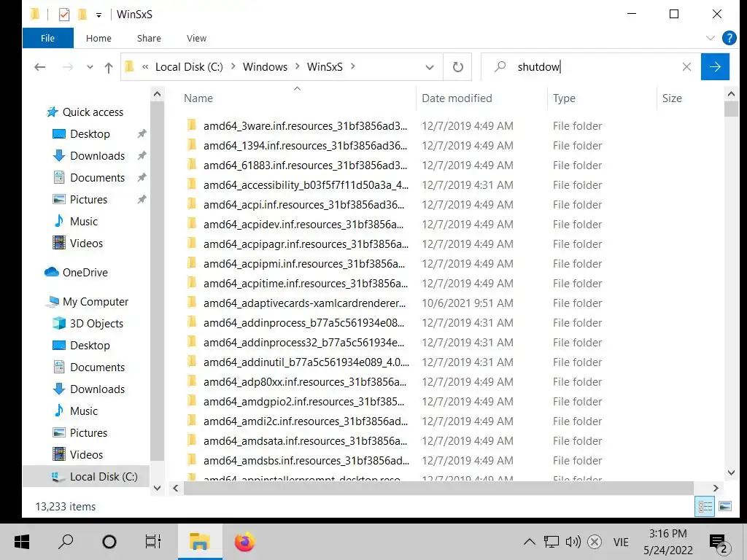Click the Properties quick access toolbar icon
Image resolution: width=747 pixels, height=560 pixels.
[64, 15]
